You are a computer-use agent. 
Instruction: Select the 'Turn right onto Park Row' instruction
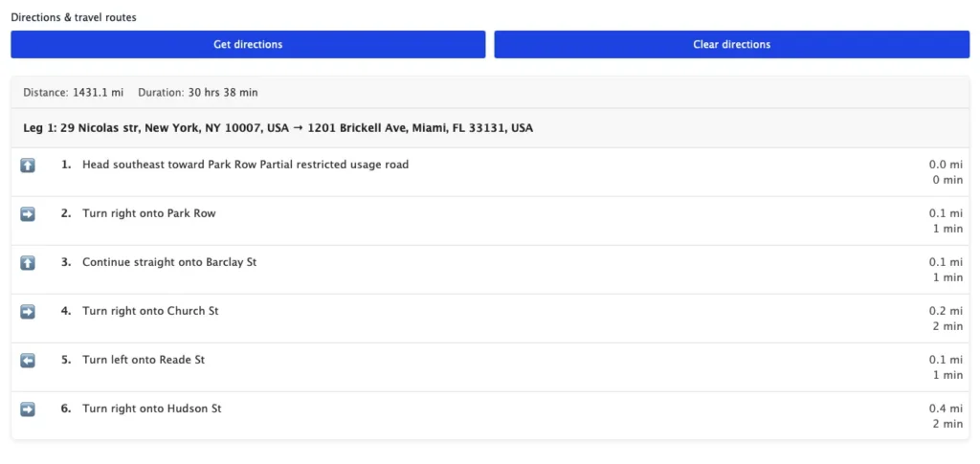tap(149, 213)
